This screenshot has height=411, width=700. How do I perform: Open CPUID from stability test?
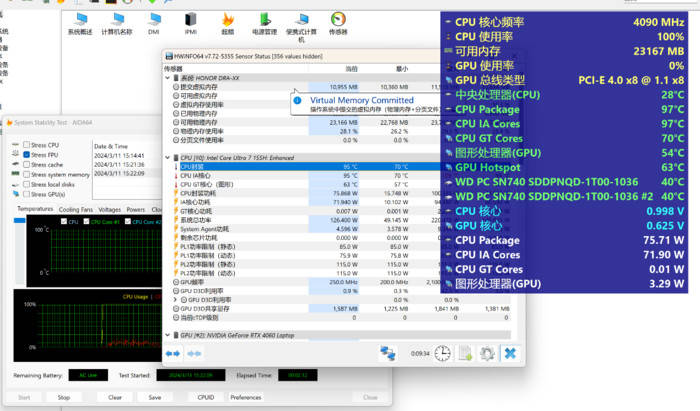click(206, 397)
